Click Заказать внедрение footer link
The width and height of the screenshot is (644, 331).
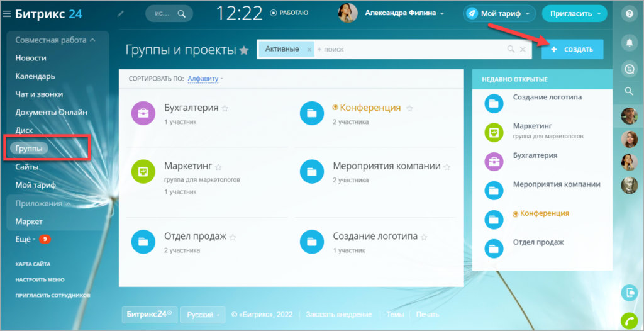coord(339,315)
